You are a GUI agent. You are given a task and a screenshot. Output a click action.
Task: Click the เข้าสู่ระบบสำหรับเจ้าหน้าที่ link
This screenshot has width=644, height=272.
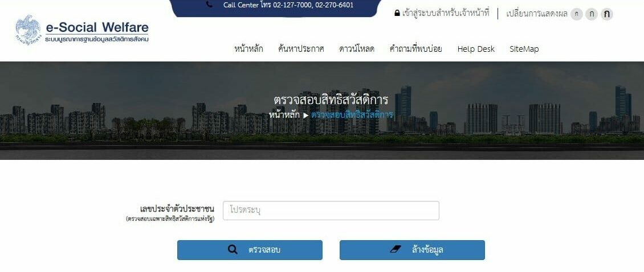(446, 13)
